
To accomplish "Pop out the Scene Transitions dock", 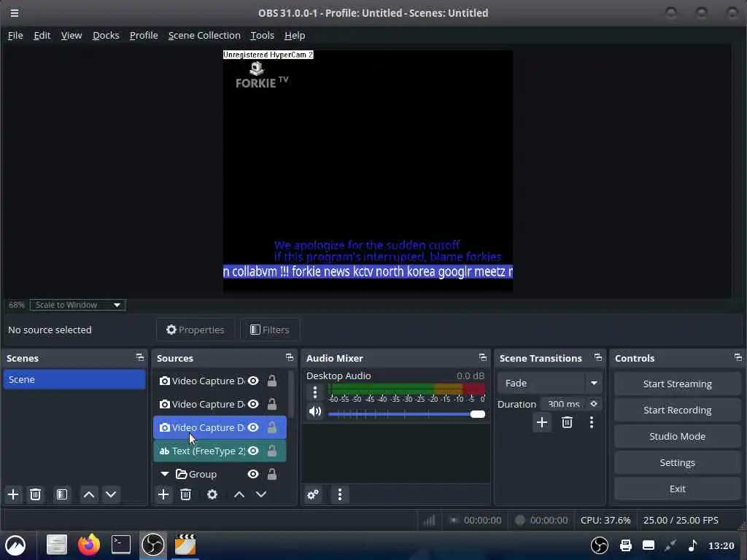I will tap(598, 357).
